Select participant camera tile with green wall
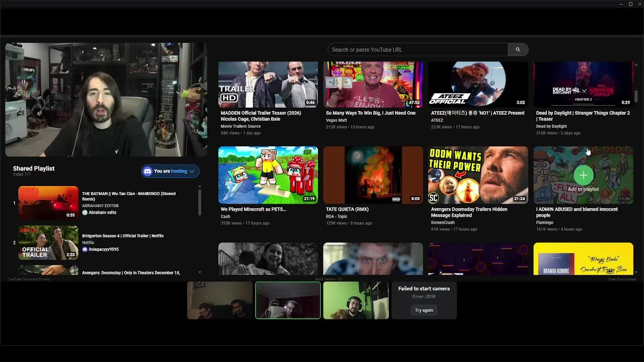This screenshot has height=362, width=644. 356,300
